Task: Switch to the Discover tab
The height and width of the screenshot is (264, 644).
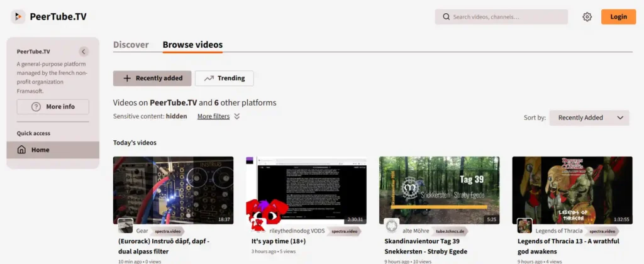Action: point(131,45)
